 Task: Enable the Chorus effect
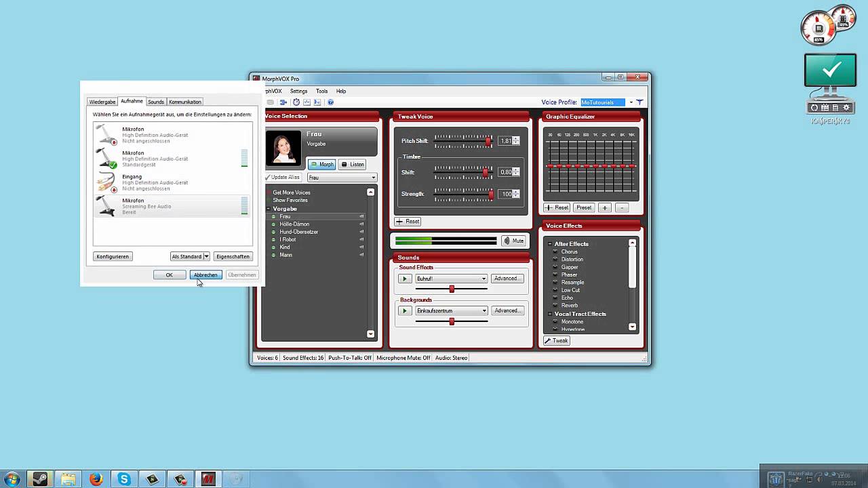pos(569,252)
